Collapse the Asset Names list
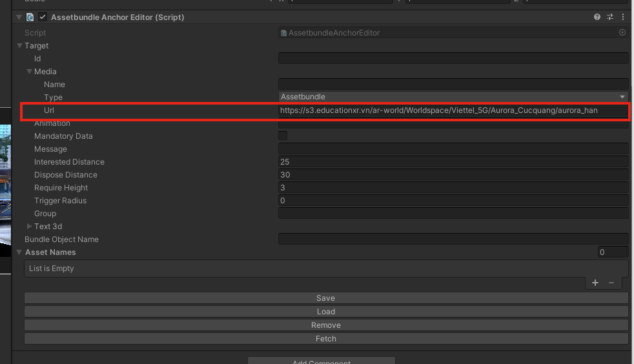The image size is (634, 364). coord(20,252)
